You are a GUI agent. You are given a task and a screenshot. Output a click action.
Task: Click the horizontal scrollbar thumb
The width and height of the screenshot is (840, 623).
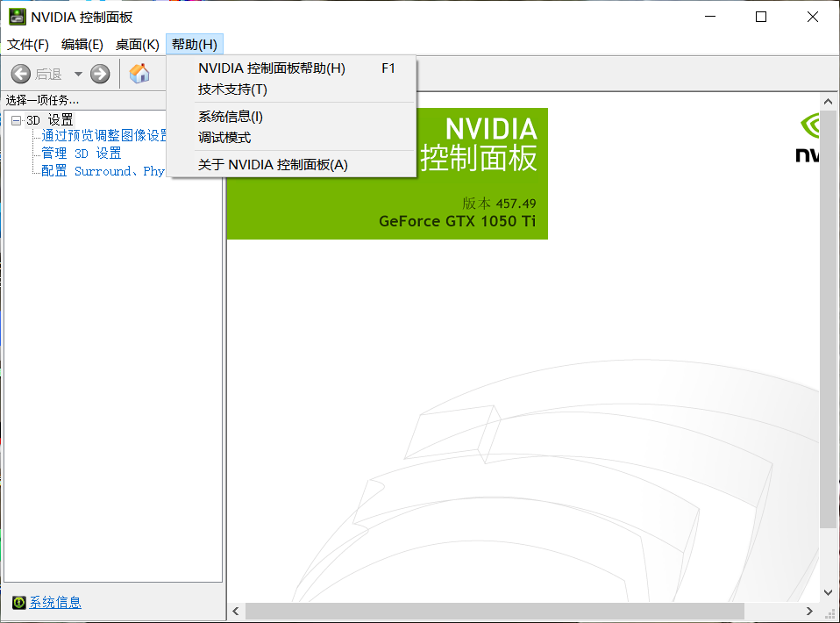495,612
